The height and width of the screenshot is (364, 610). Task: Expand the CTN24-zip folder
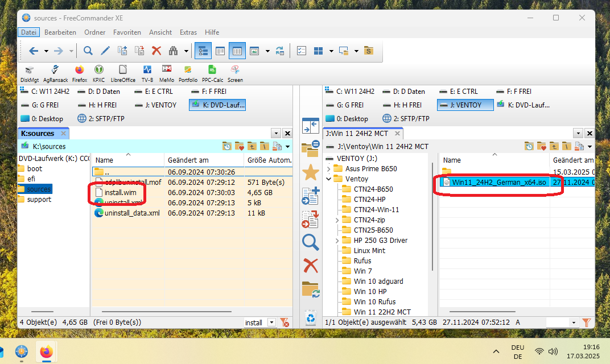tap(337, 220)
